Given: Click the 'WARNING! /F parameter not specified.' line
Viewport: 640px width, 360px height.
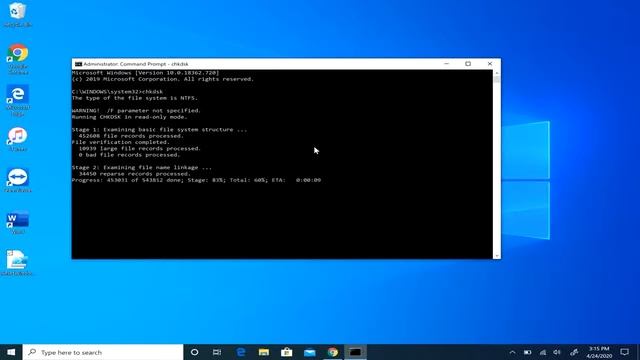Looking at the screenshot, I should [136, 111].
